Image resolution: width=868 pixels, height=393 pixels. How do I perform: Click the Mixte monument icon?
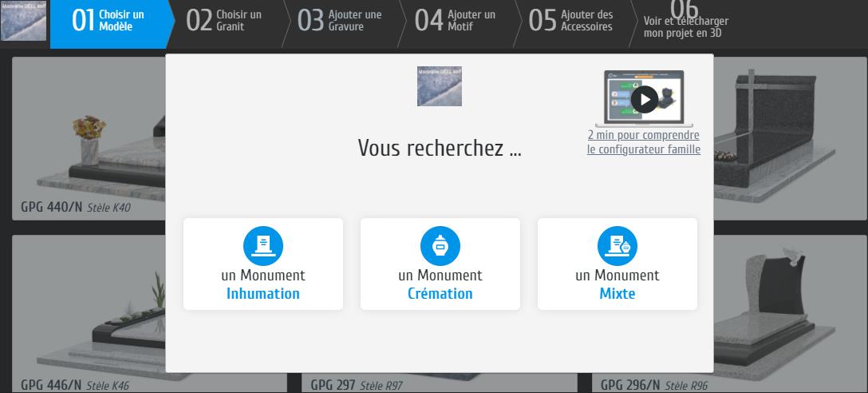pos(617,246)
